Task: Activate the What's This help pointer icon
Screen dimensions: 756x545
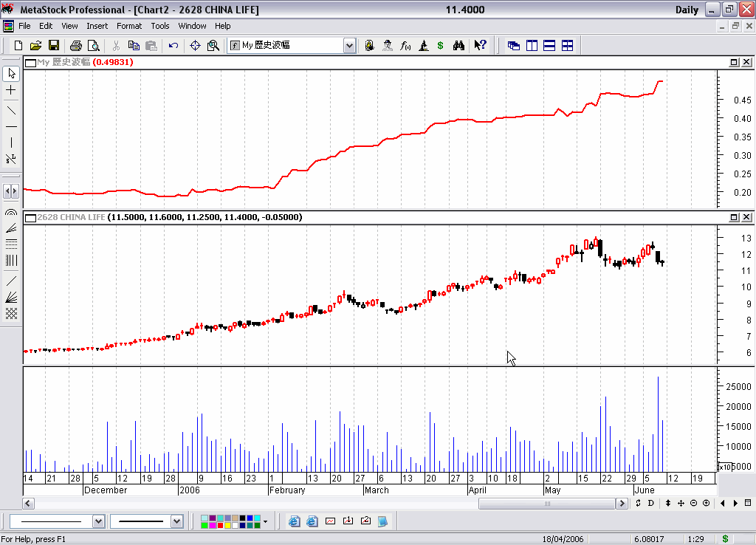Action: click(x=480, y=45)
